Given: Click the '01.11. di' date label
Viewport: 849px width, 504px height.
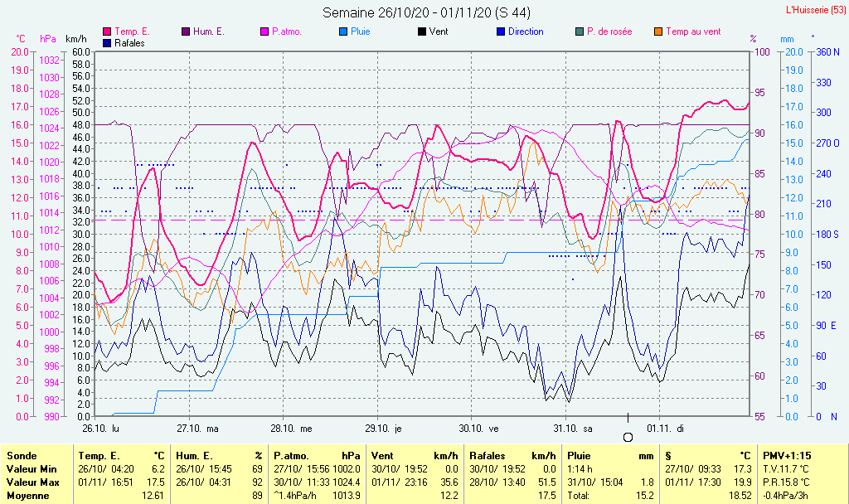Looking at the screenshot, I should coord(666,429).
